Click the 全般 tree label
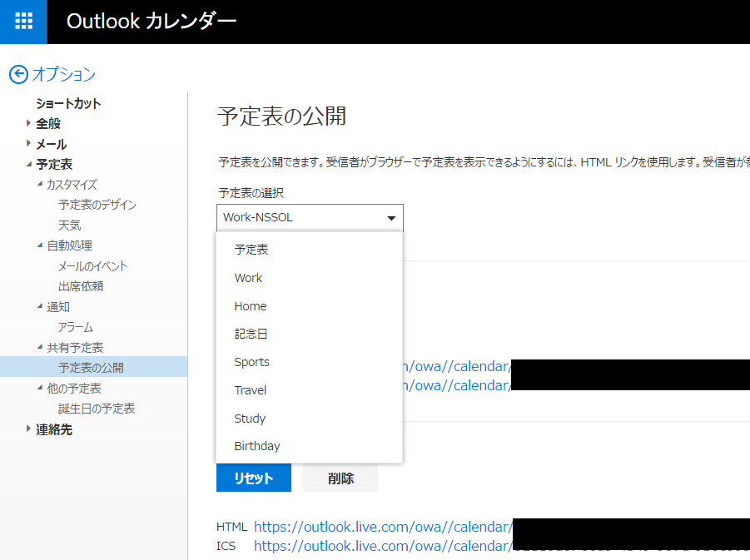 tap(48, 123)
